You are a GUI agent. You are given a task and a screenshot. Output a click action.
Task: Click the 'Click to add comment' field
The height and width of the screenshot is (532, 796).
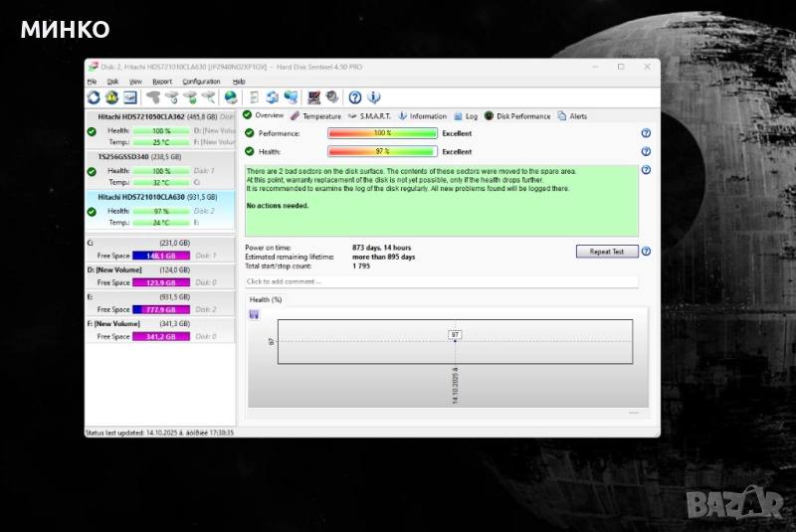click(441, 281)
